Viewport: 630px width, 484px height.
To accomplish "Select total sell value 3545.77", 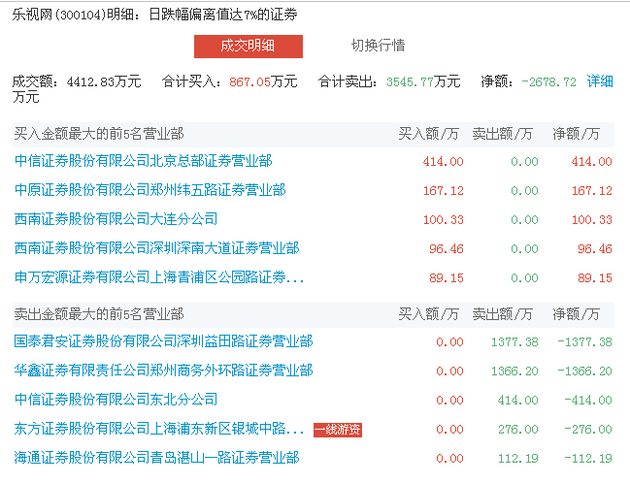I will (410, 82).
